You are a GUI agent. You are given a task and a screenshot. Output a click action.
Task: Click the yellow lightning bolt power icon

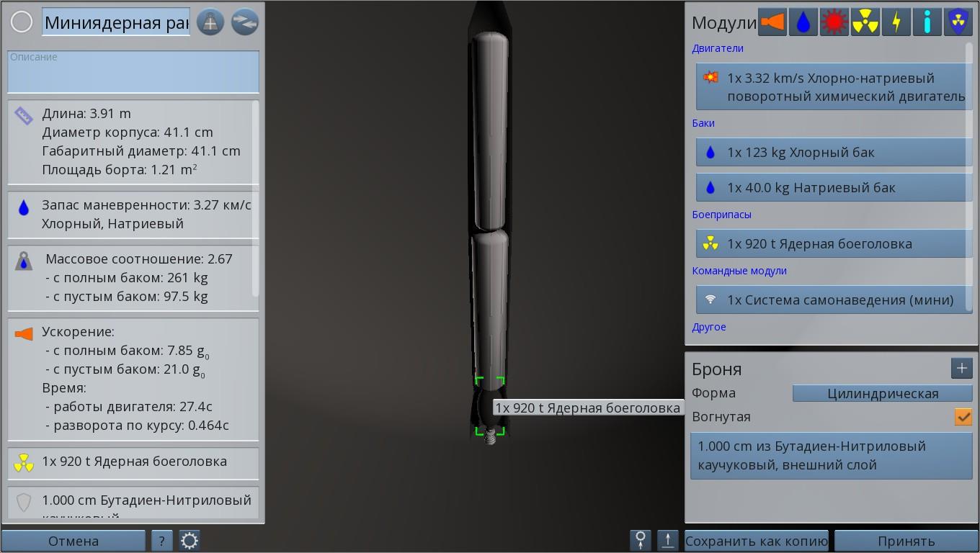pyautogui.click(x=896, y=22)
